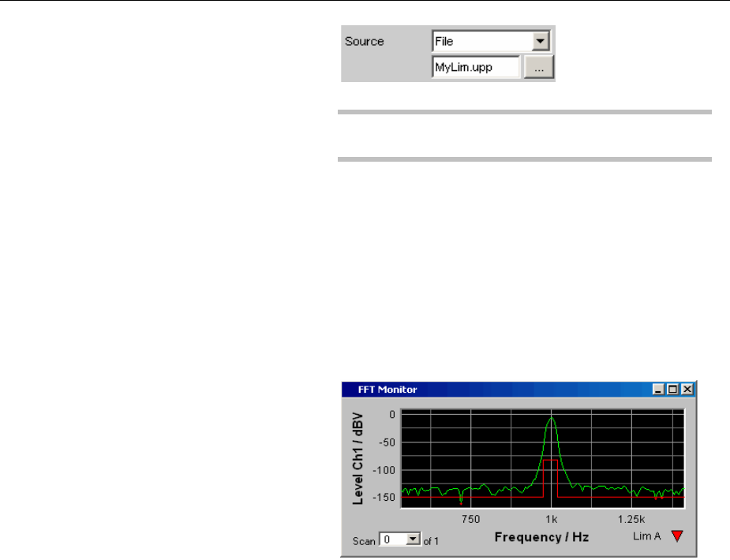Click the Lim A label text
The image size is (730, 560).
point(646,536)
